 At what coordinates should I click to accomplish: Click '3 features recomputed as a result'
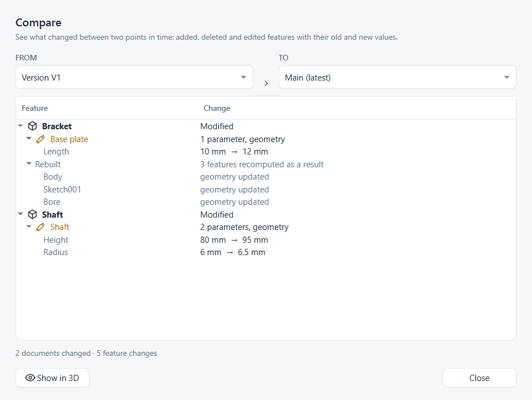(262, 164)
